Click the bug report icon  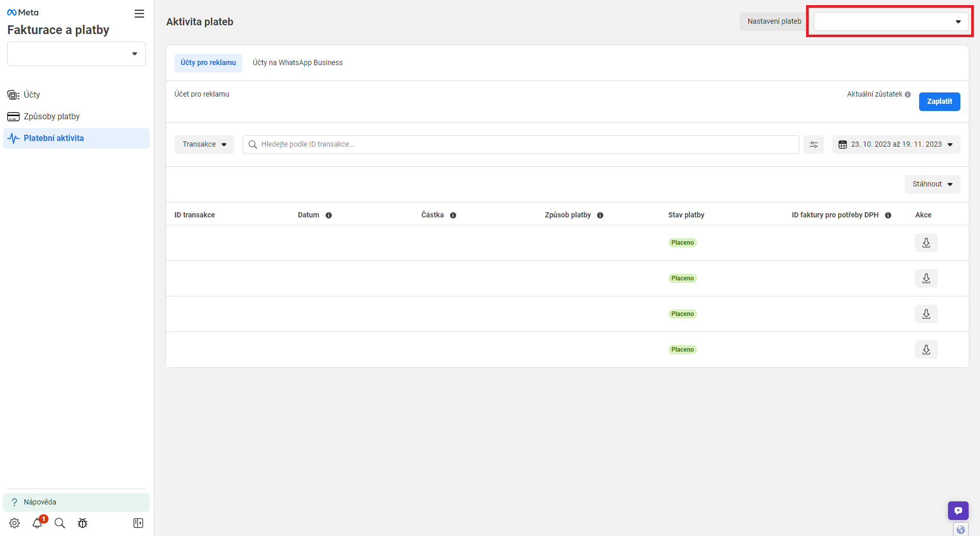[83, 523]
